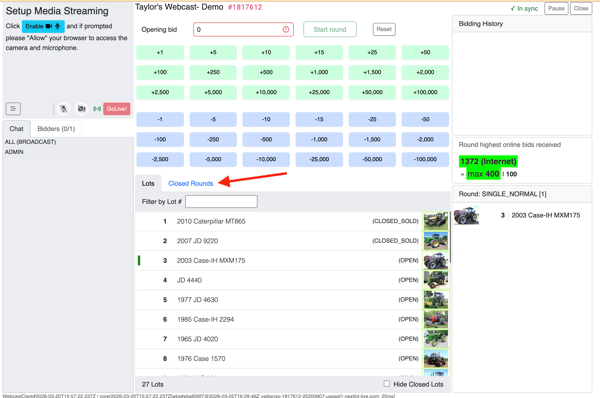Add +250 to the bid
The width and height of the screenshot is (600, 398).
pyautogui.click(x=213, y=72)
